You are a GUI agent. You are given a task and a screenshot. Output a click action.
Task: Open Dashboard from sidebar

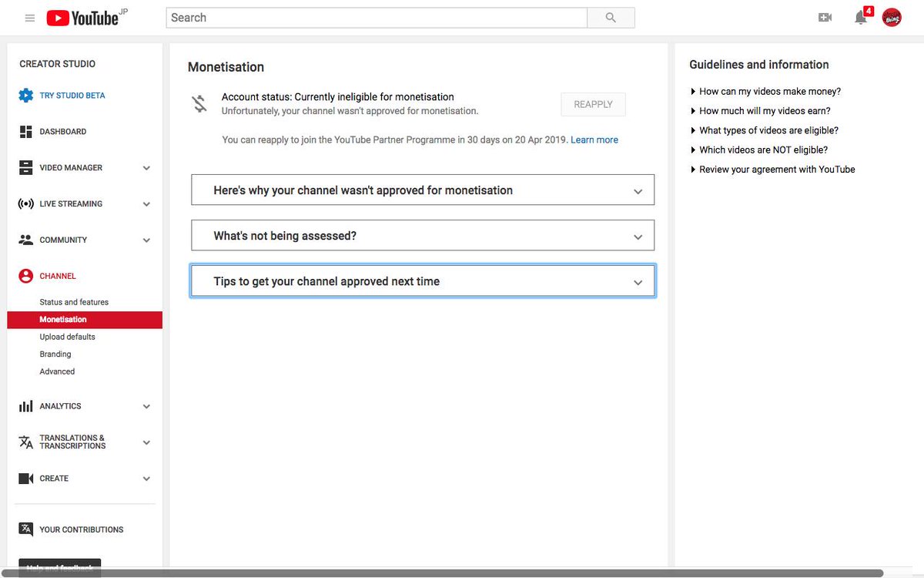(x=63, y=132)
